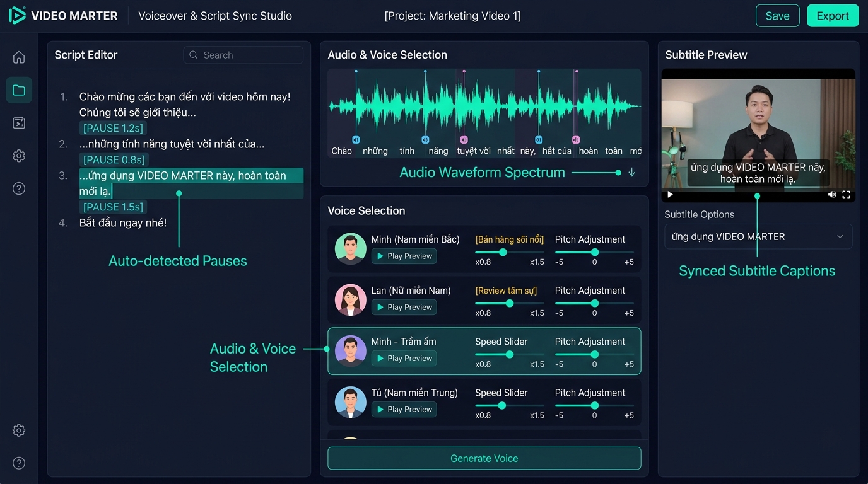Screen dimensions: 868x484
Task: Open the upper gear settings icon in sidebar
Action: (19, 156)
